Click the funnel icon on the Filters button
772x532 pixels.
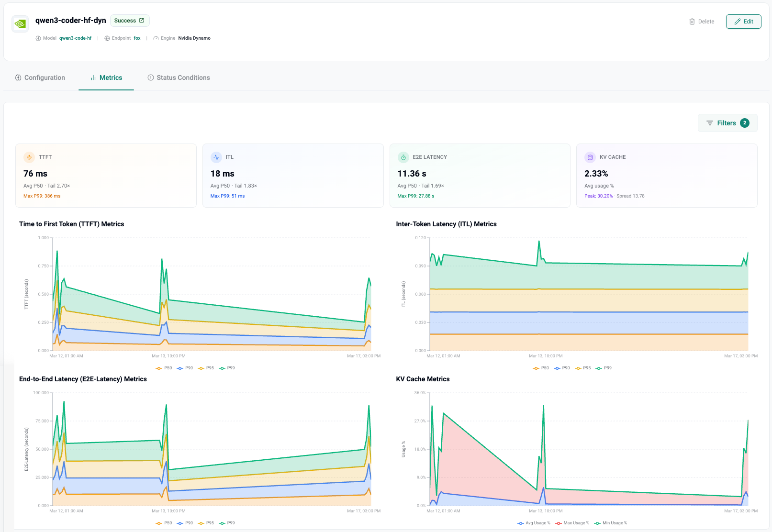tap(710, 123)
